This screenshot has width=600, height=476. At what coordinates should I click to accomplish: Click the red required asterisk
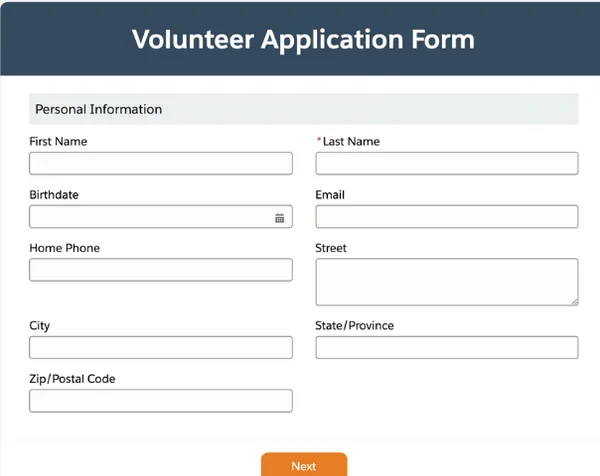coord(319,142)
